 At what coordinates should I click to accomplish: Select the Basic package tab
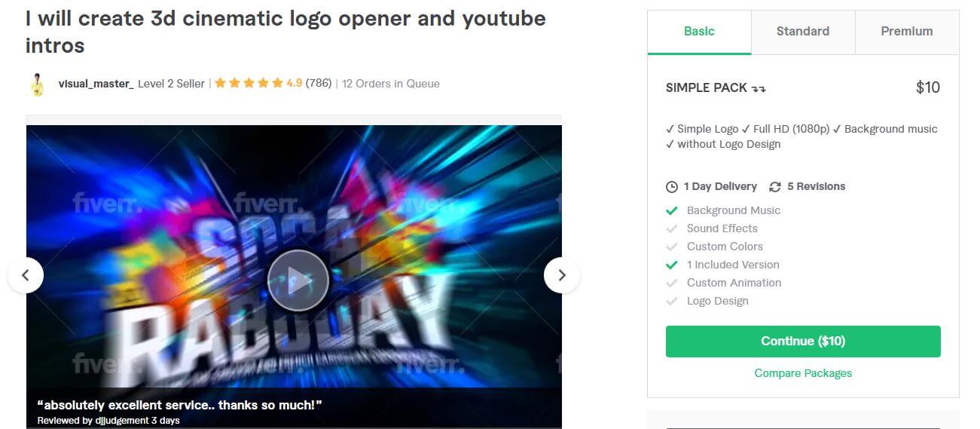point(699,32)
